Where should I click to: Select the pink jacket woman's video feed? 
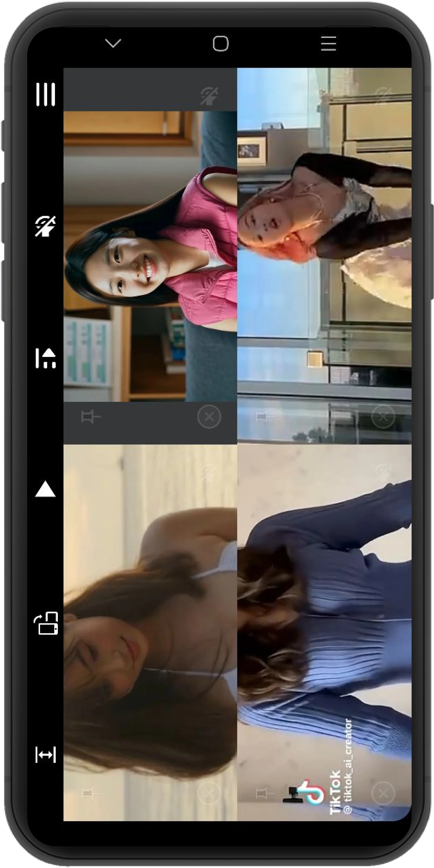(150, 256)
